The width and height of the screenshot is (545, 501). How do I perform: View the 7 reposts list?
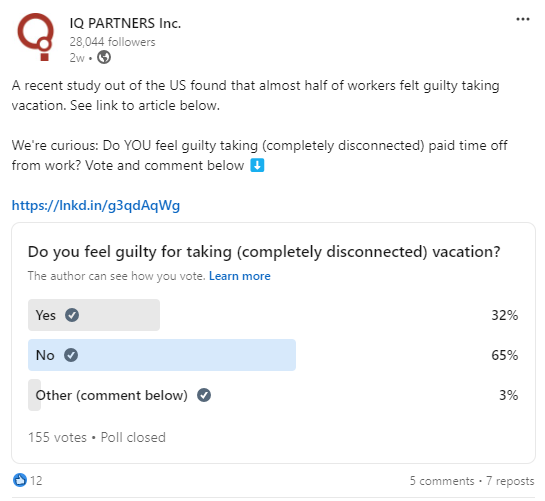[x=510, y=481]
